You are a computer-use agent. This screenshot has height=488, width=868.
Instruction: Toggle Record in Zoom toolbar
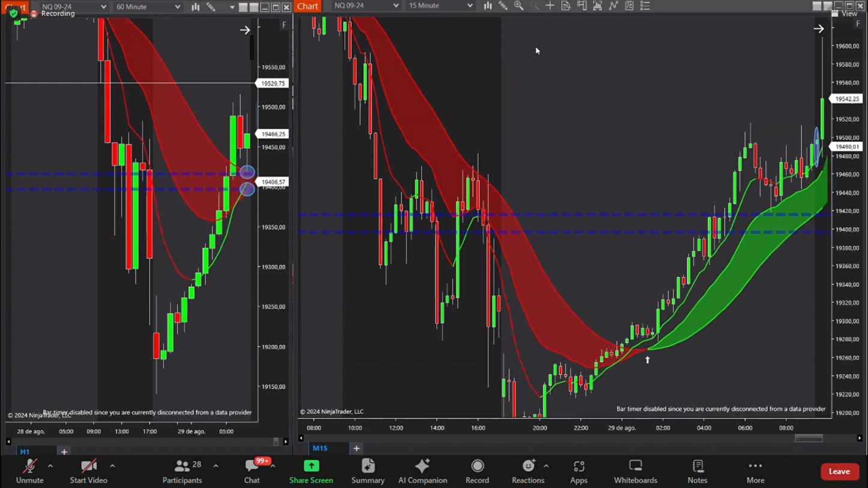click(478, 472)
